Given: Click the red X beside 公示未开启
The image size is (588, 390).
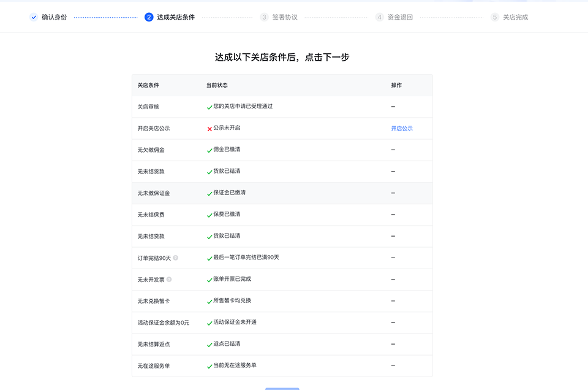Looking at the screenshot, I should tap(209, 129).
